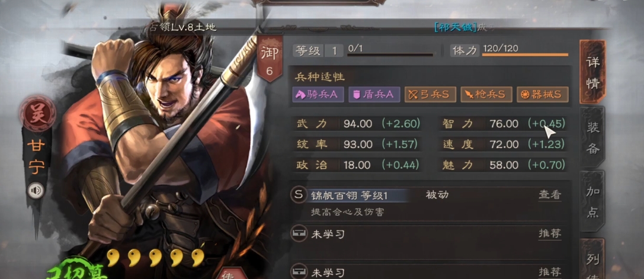The height and width of the screenshot is (279, 644).
Task: Select the 骑兵A cavalry aptitude badge
Action: pyautogui.click(x=318, y=95)
